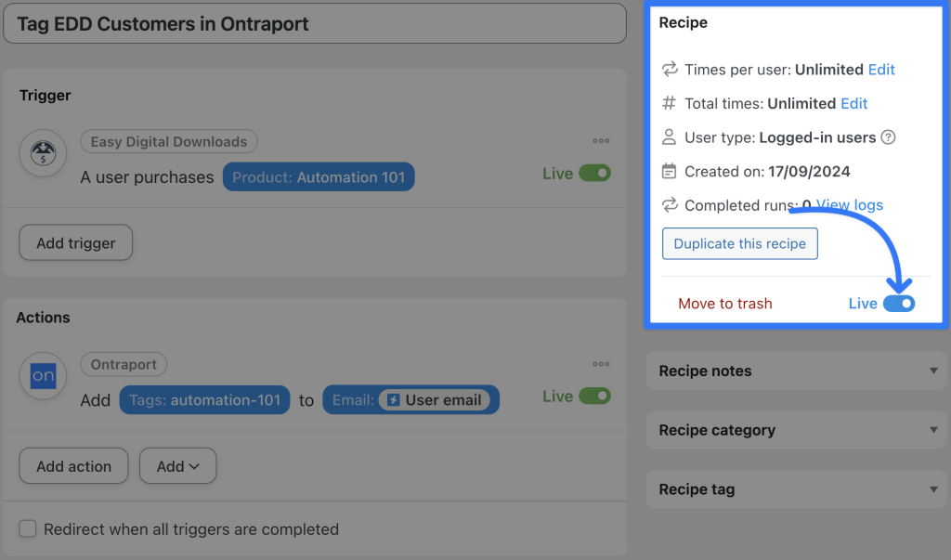Switch off the recipe Live toggle
The height and width of the screenshot is (560, 951).
click(x=899, y=303)
